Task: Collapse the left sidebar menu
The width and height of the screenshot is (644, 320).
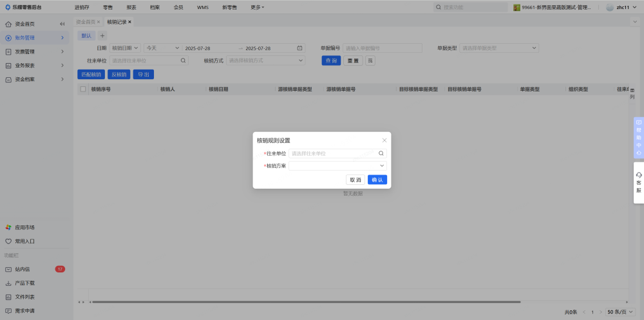Action: [62, 24]
